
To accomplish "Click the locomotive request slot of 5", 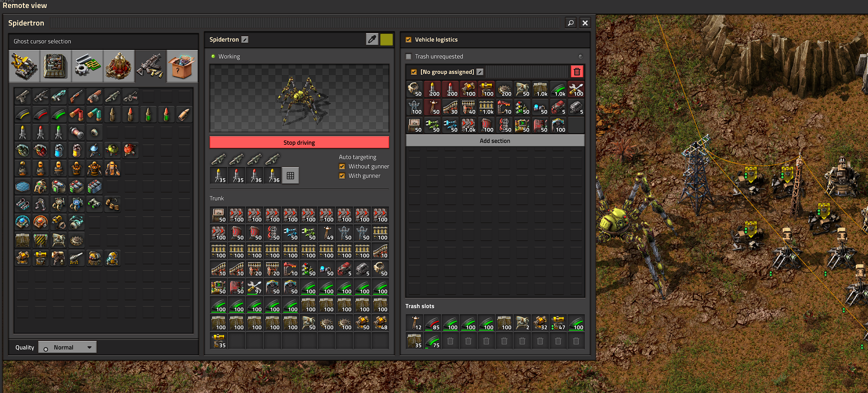I will tap(558, 107).
